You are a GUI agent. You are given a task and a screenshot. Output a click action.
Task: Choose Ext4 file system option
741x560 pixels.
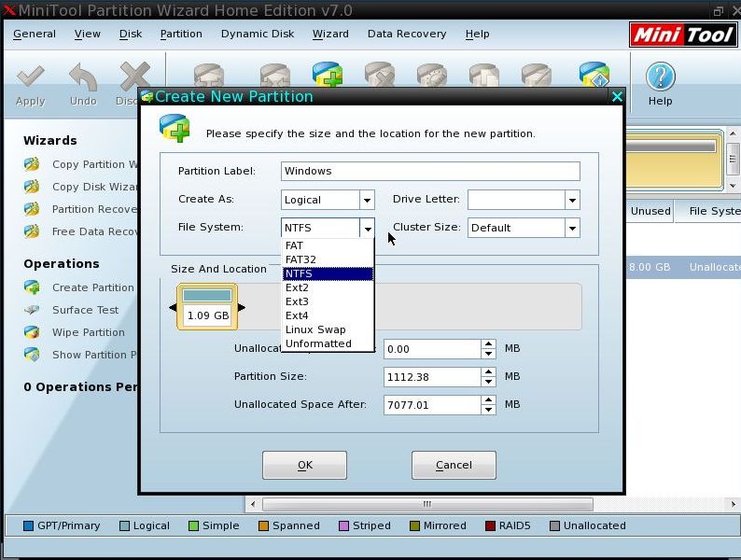click(328, 315)
